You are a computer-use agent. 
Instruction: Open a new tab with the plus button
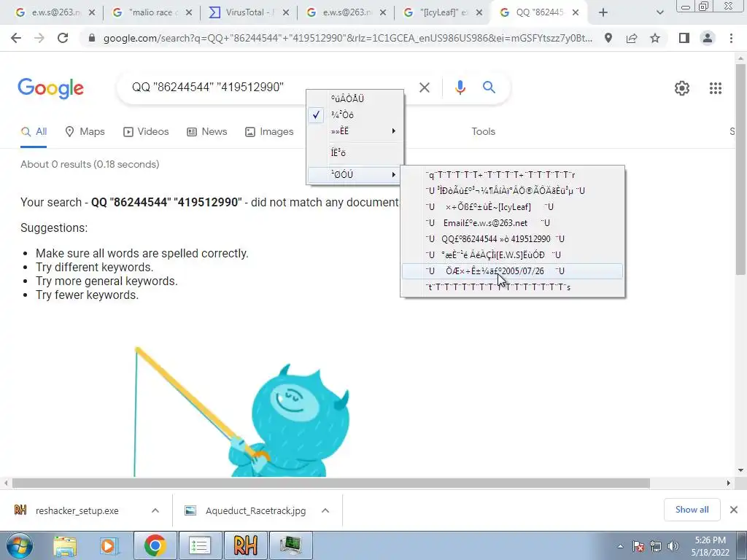click(x=603, y=13)
